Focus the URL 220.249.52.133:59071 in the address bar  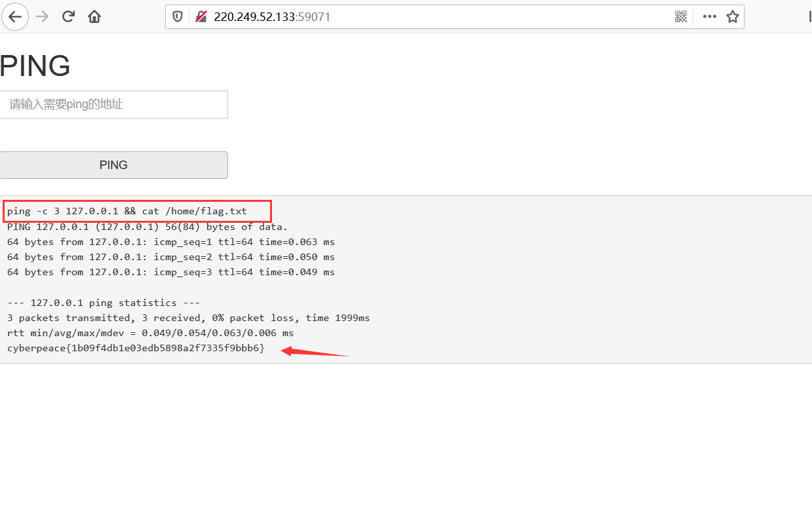click(x=272, y=17)
